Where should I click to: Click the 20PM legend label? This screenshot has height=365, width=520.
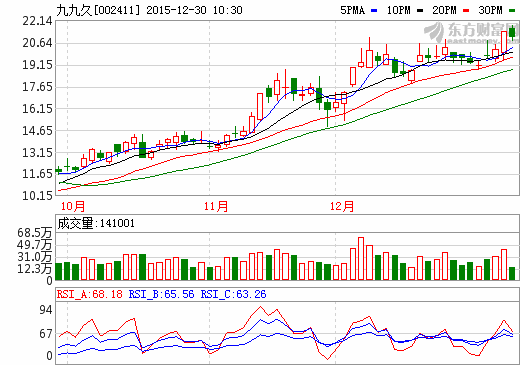[444, 10]
